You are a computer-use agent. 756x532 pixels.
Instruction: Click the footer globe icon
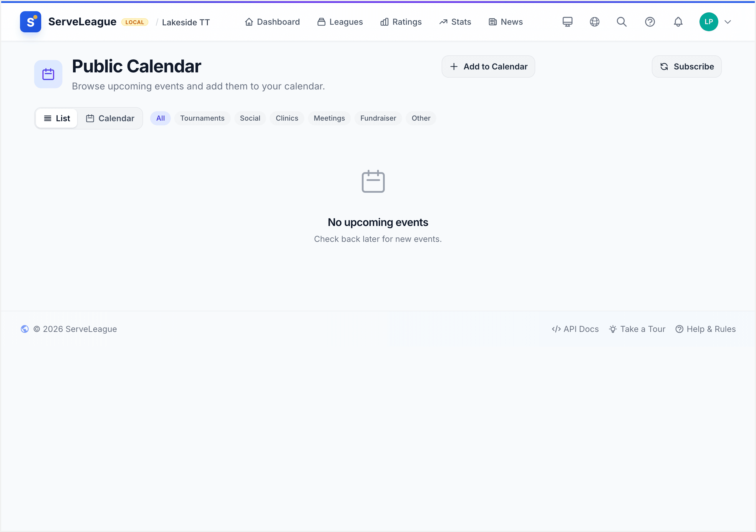point(25,329)
